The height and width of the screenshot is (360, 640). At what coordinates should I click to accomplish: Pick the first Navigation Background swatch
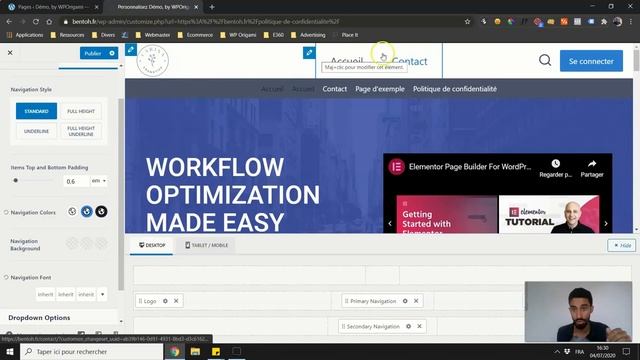[x=72, y=243]
